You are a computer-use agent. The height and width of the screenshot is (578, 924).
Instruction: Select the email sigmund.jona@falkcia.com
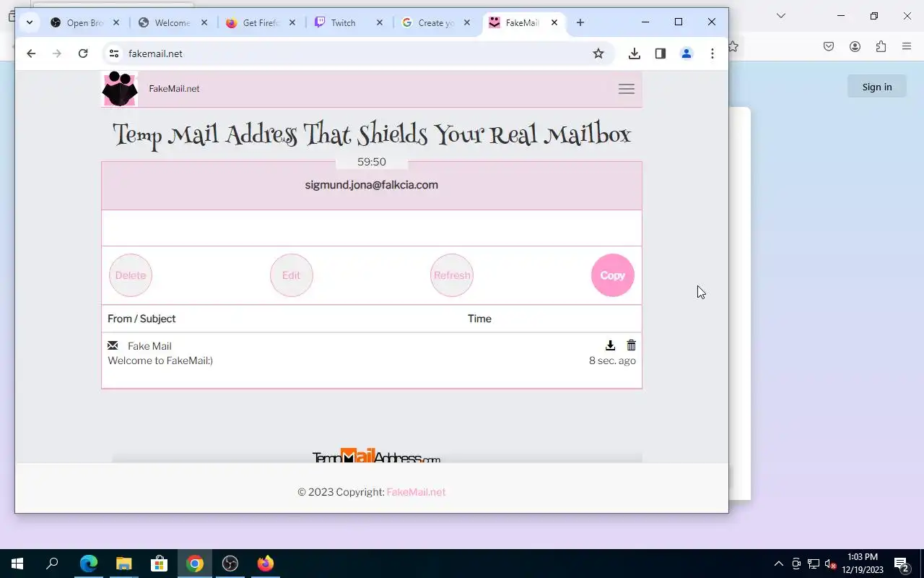[x=372, y=185]
